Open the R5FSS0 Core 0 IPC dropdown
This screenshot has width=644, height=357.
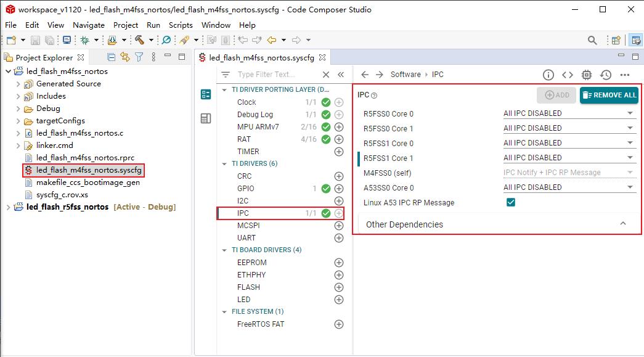click(569, 113)
